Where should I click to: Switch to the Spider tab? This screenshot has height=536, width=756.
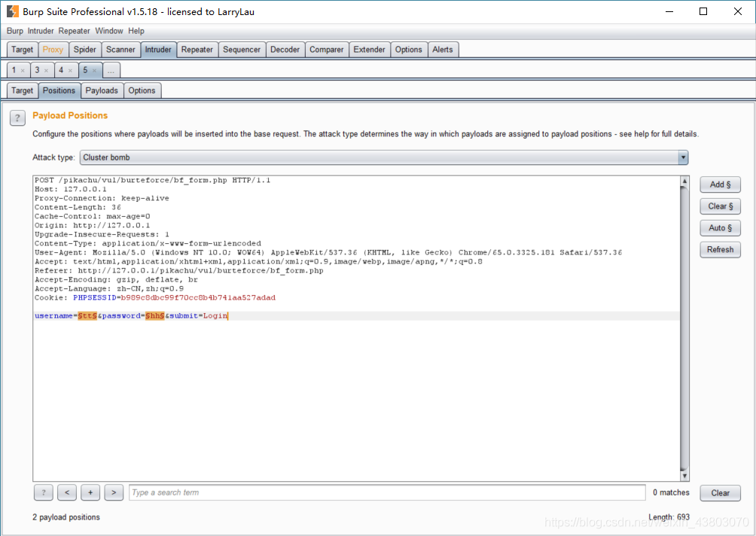85,50
